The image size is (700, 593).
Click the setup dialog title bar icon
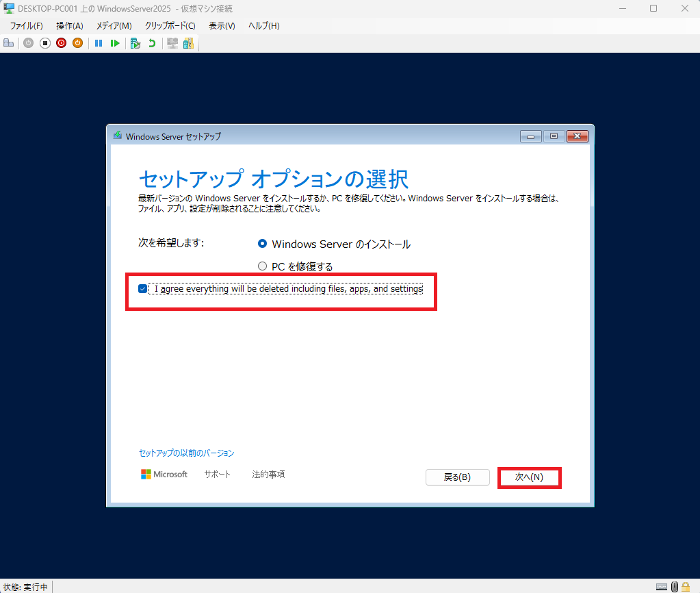[118, 136]
